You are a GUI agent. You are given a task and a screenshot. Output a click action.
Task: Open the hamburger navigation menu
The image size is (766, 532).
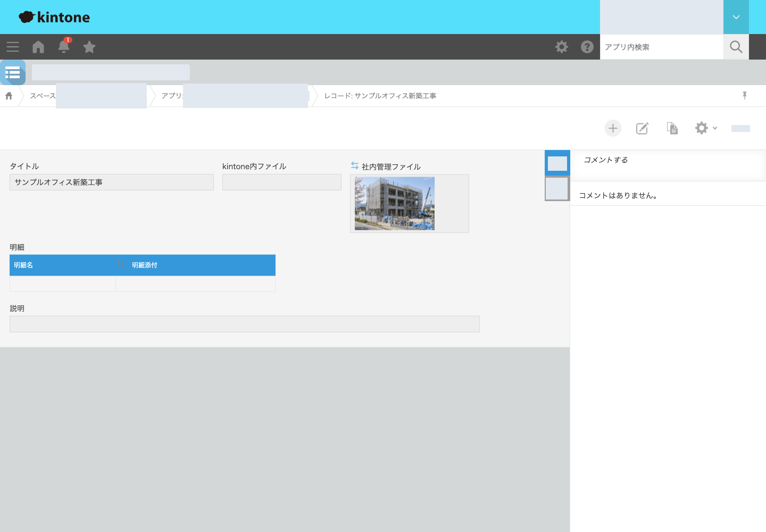click(13, 47)
